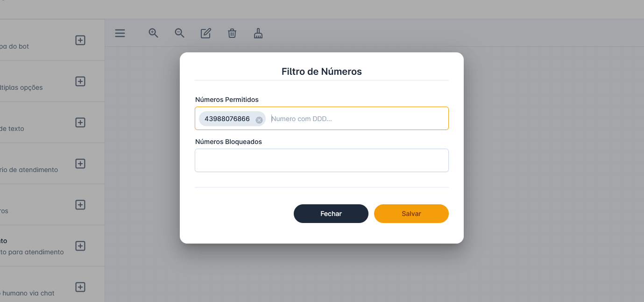
Task: Add the 'de atendimento' schedule block with plus
Action: pyautogui.click(x=80, y=164)
